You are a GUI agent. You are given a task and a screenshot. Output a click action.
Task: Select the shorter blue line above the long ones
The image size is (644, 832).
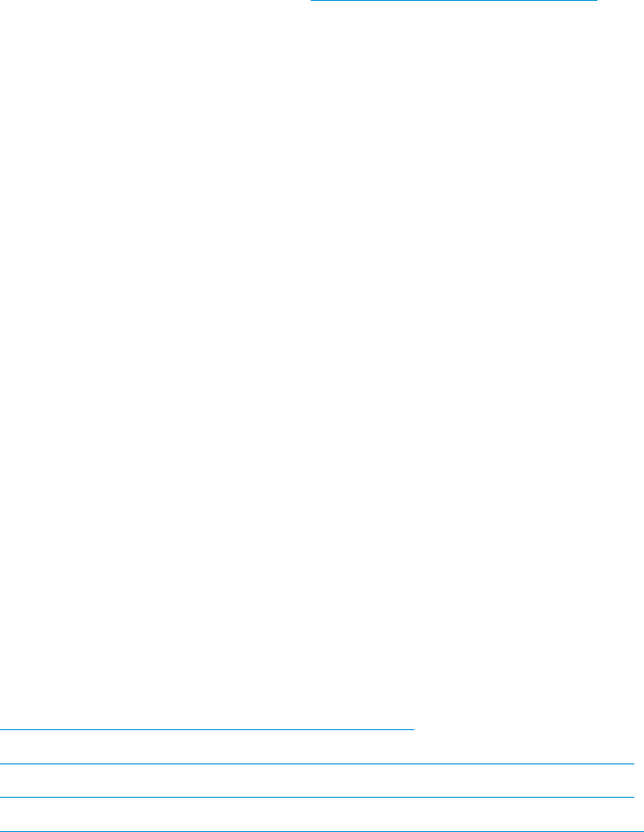point(206,730)
